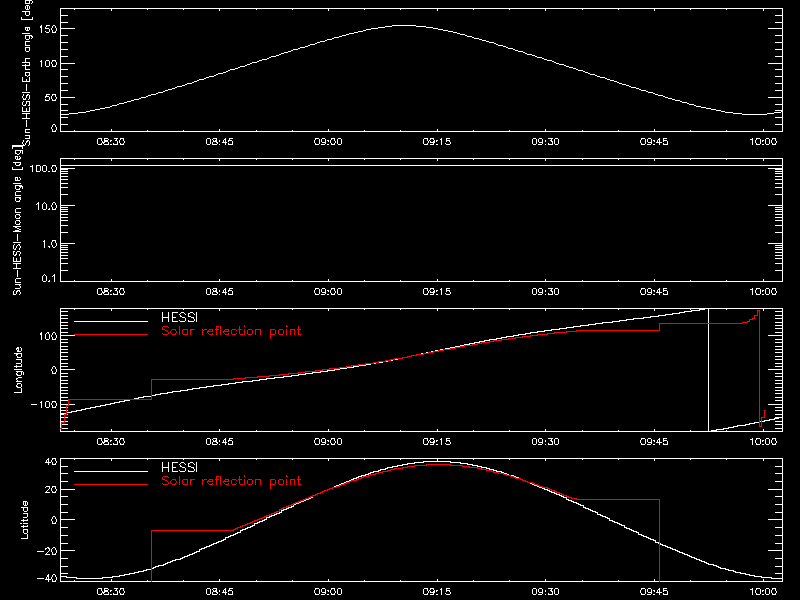Image resolution: width=800 pixels, height=600 pixels.
Task: Click 10.0 tick on Moon angle axis
Action: [47, 206]
